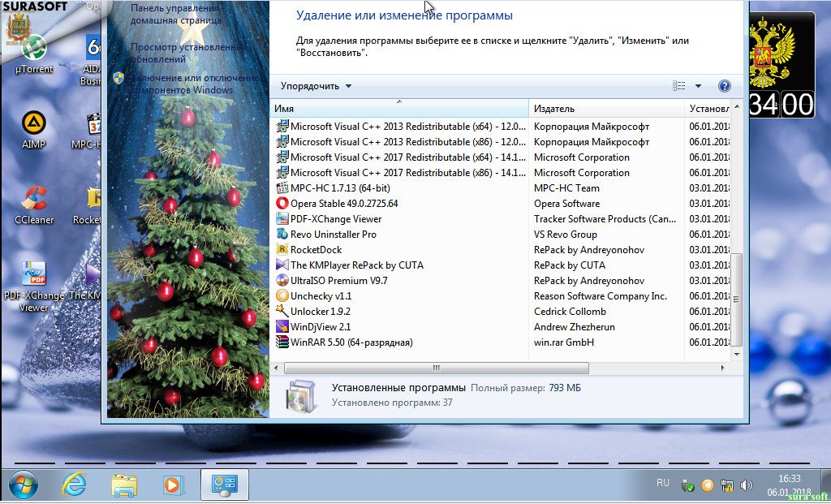The image size is (831, 504).
Task: Open the AIMP desktop shortcut
Action: click(33, 129)
